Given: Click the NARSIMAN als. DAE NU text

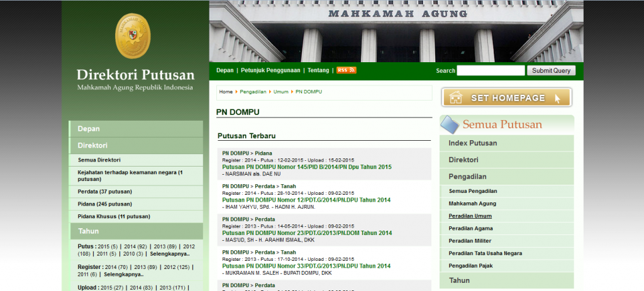Looking at the screenshot, I should (x=252, y=174).
